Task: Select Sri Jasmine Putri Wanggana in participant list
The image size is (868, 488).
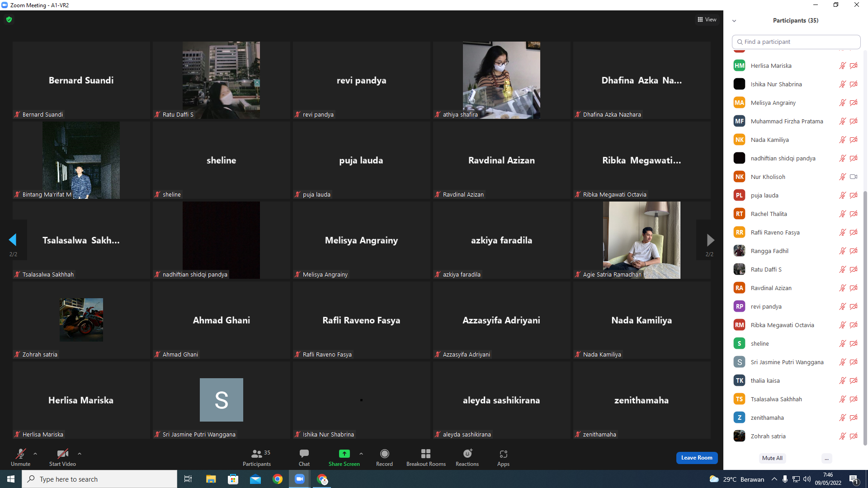Action: 796,362
